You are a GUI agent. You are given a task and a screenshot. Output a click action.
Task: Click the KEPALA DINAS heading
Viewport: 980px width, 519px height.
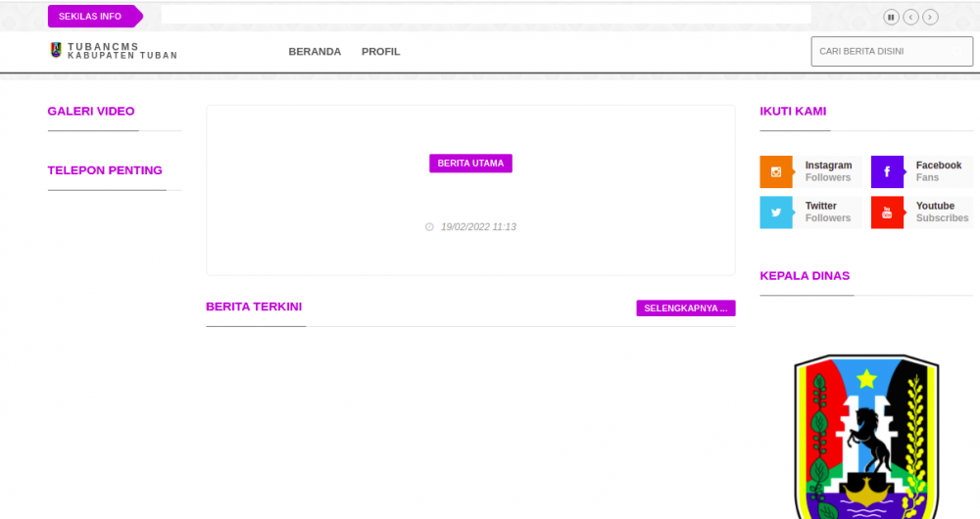click(805, 276)
